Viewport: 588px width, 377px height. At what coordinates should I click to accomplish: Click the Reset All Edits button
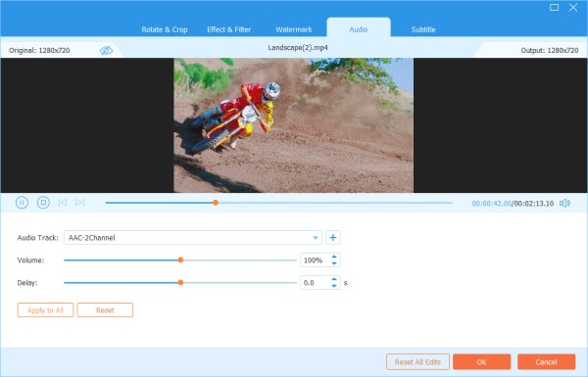(x=417, y=362)
